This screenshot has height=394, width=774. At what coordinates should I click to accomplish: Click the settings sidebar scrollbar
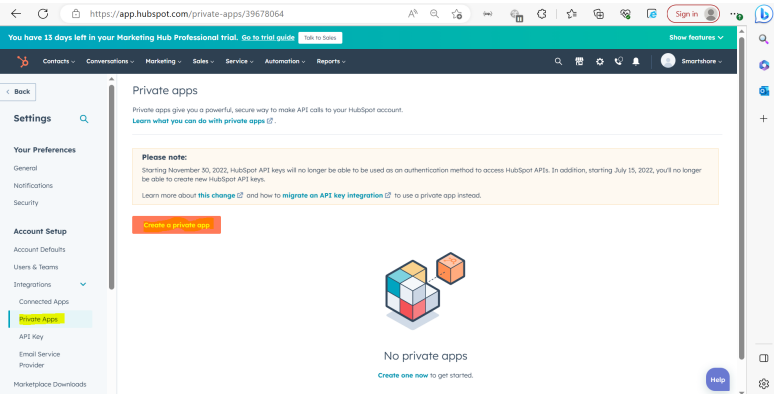(x=112, y=187)
